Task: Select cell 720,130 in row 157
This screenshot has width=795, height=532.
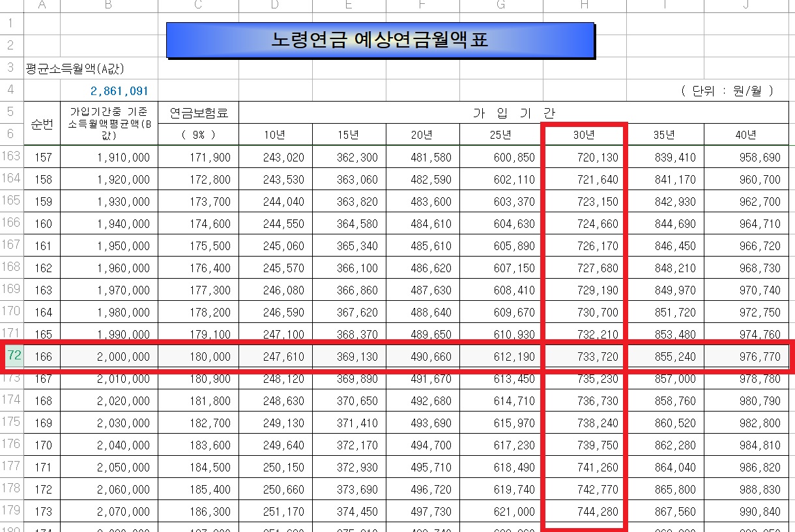Action: coord(584,157)
